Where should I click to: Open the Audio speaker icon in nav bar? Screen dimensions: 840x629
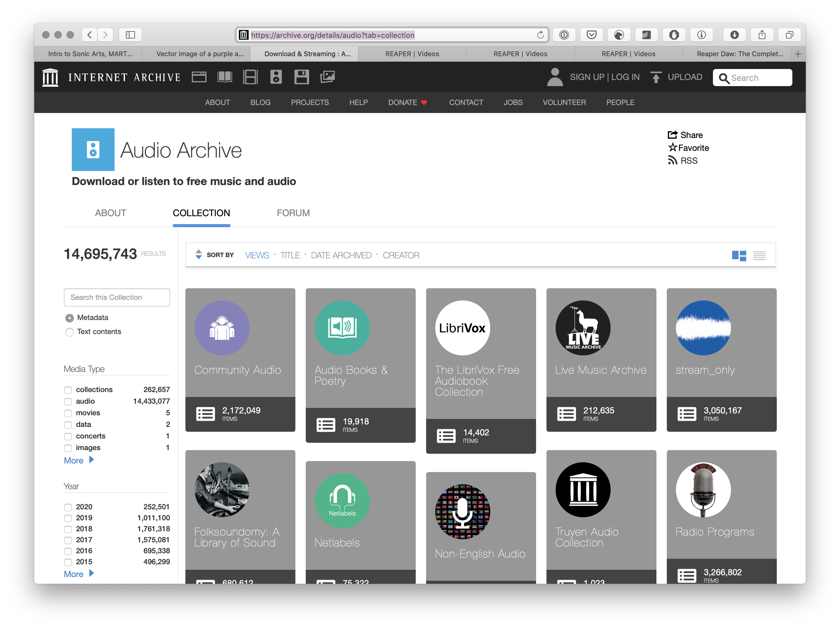point(276,77)
